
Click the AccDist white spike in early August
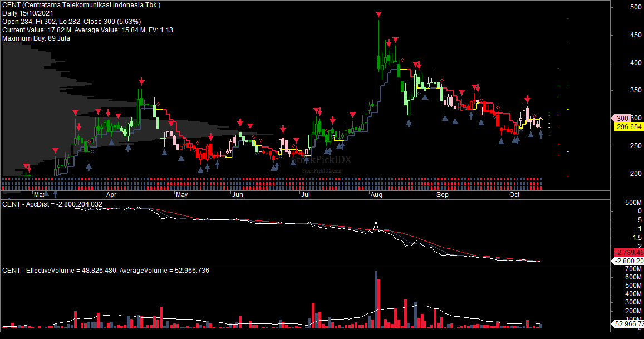[x=375, y=226]
